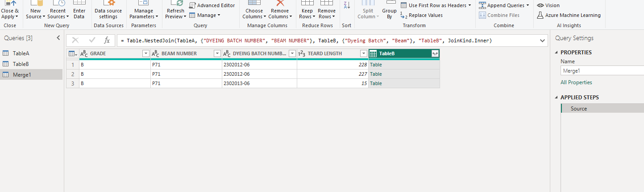Open DYEING BATCH NUMBER filter dropdown
Image resolution: width=644 pixels, height=192 pixels.
292,53
